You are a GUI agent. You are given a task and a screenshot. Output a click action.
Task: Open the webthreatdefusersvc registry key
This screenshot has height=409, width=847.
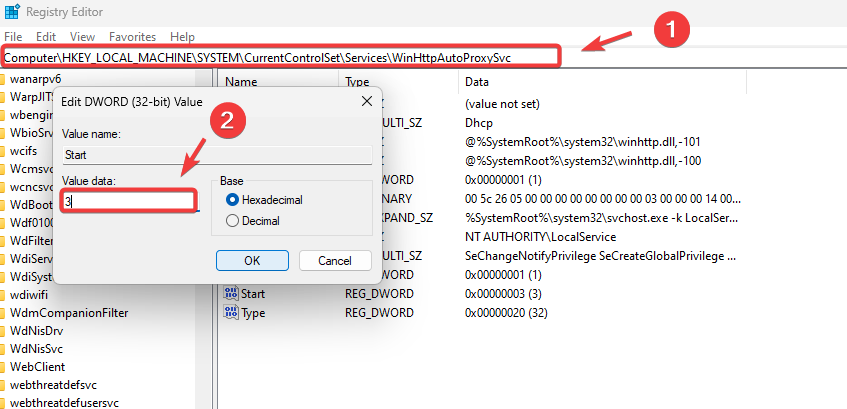pos(64,403)
